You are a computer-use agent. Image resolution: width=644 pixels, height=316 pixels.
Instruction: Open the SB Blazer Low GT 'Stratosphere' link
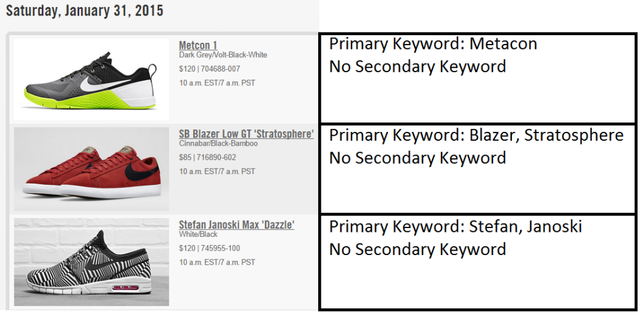click(246, 134)
